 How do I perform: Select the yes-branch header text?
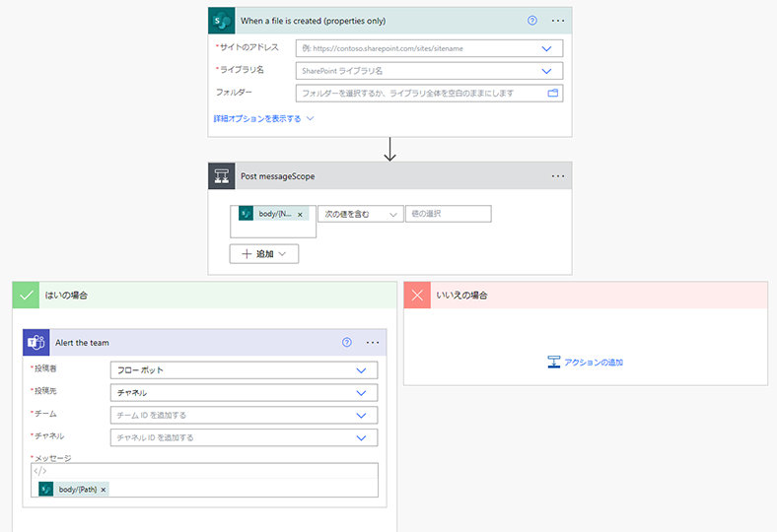pyautogui.click(x=66, y=296)
